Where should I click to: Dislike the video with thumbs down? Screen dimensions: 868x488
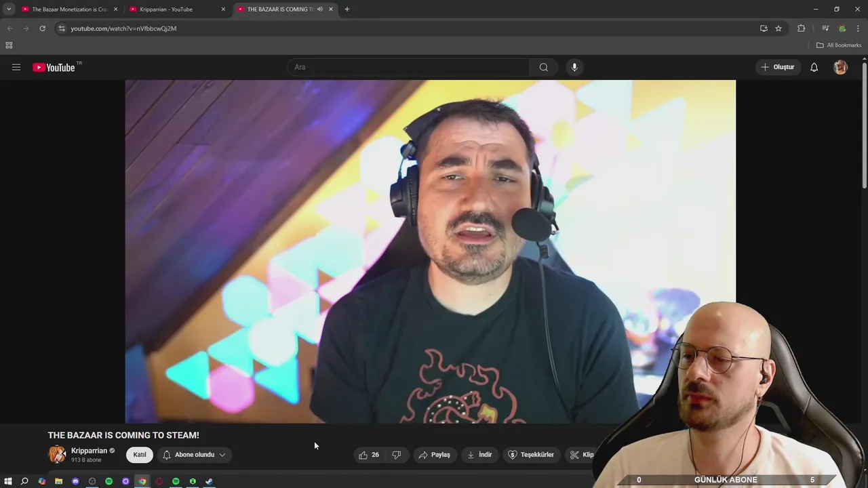coord(397,455)
